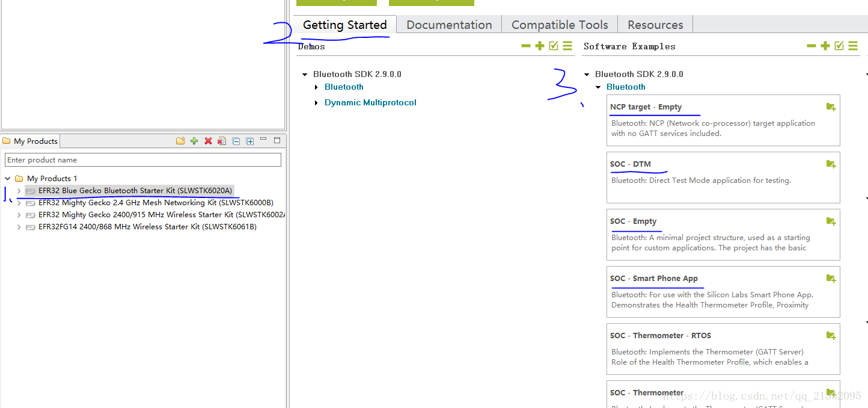This screenshot has height=408, width=868.
Task: Click SOC - DTM Direct Test Mode description
Action: (701, 180)
